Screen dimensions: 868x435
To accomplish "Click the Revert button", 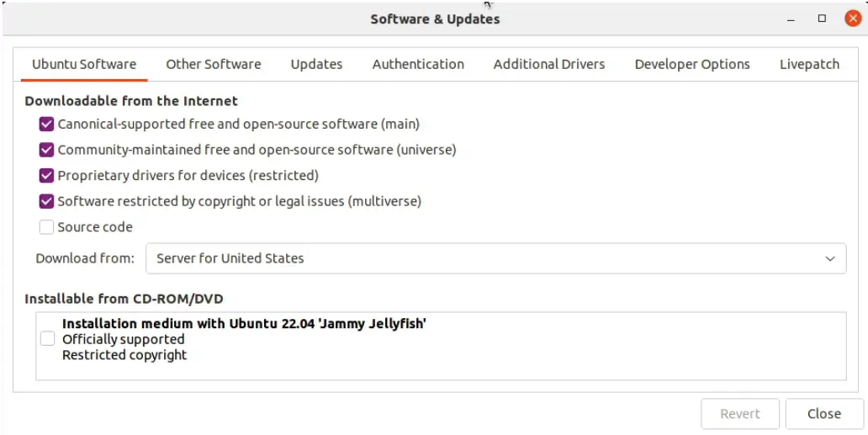I will 740,414.
